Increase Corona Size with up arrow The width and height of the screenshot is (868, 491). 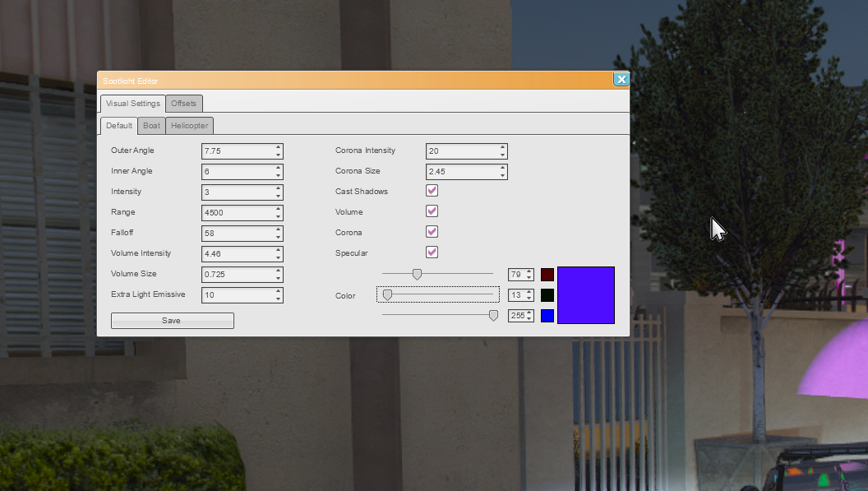coord(503,168)
